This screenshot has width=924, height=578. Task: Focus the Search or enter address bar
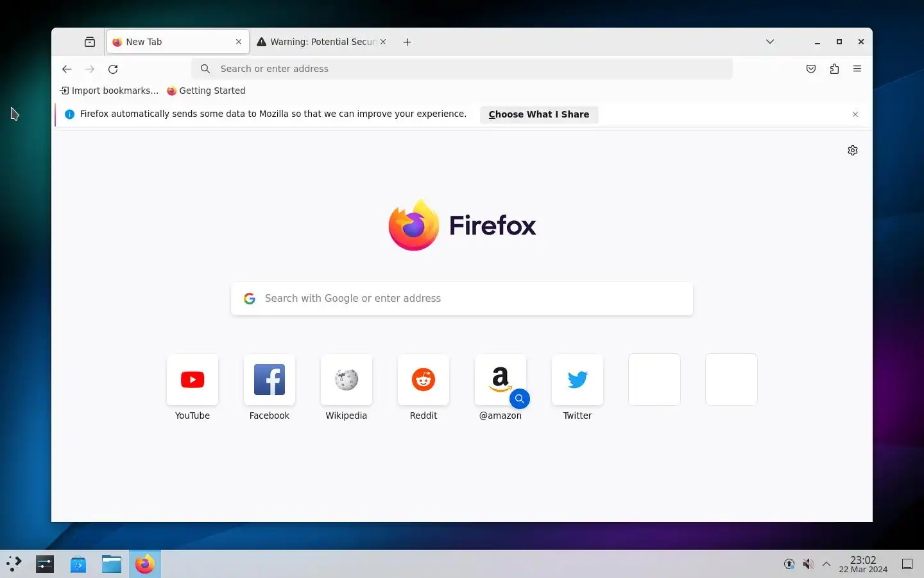(x=462, y=69)
